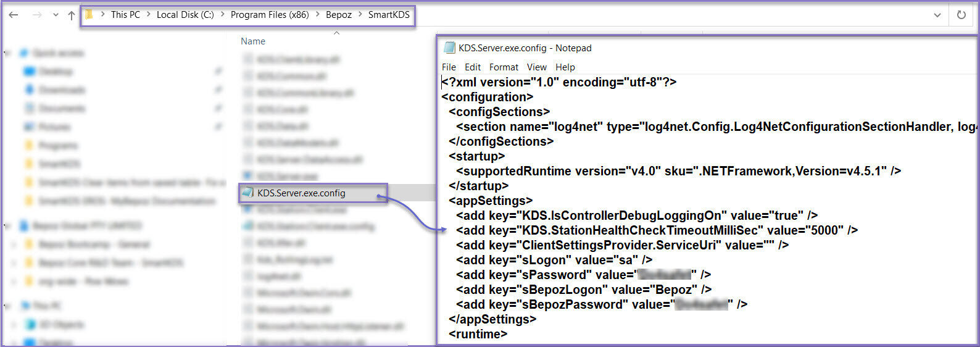This screenshot has width=980, height=347.
Task: Select Local Disk (C:) breadcrumb
Action: point(185,15)
